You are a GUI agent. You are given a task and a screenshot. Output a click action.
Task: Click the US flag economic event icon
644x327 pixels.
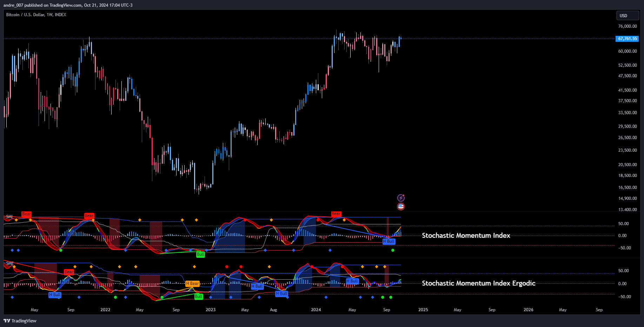pyautogui.click(x=401, y=207)
